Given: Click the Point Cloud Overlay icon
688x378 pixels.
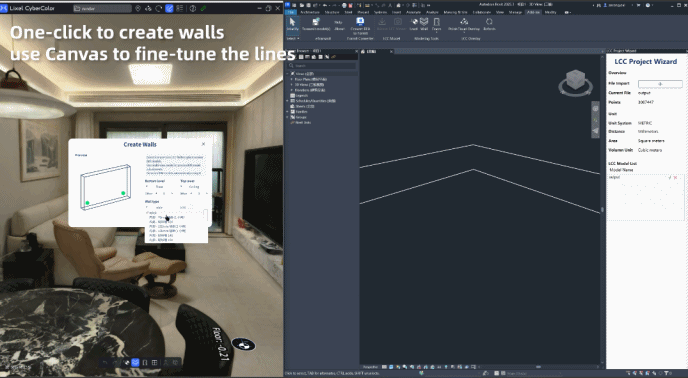Looking at the screenshot, I should (x=464, y=24).
